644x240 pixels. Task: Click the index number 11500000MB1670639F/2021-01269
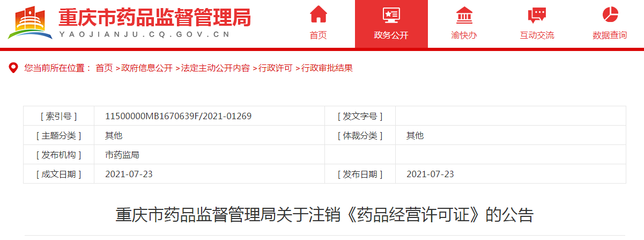coord(178,116)
